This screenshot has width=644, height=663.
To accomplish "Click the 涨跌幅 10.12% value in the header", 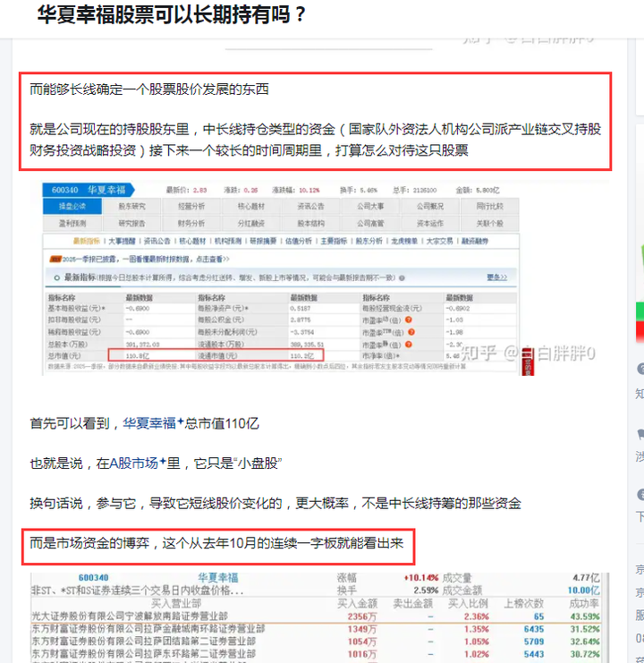I will pyautogui.click(x=309, y=191).
